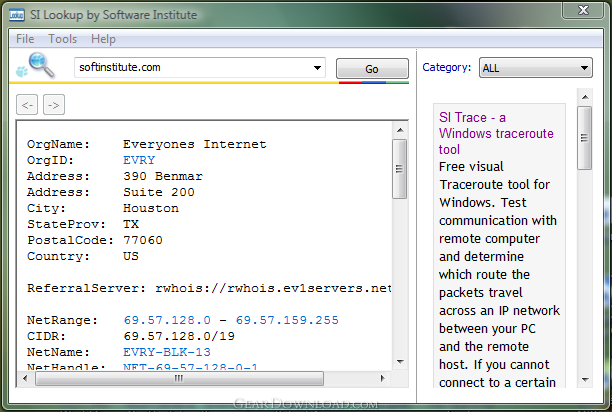Click the results vertical scrollbar thumb
The image size is (612, 412).
[400, 169]
